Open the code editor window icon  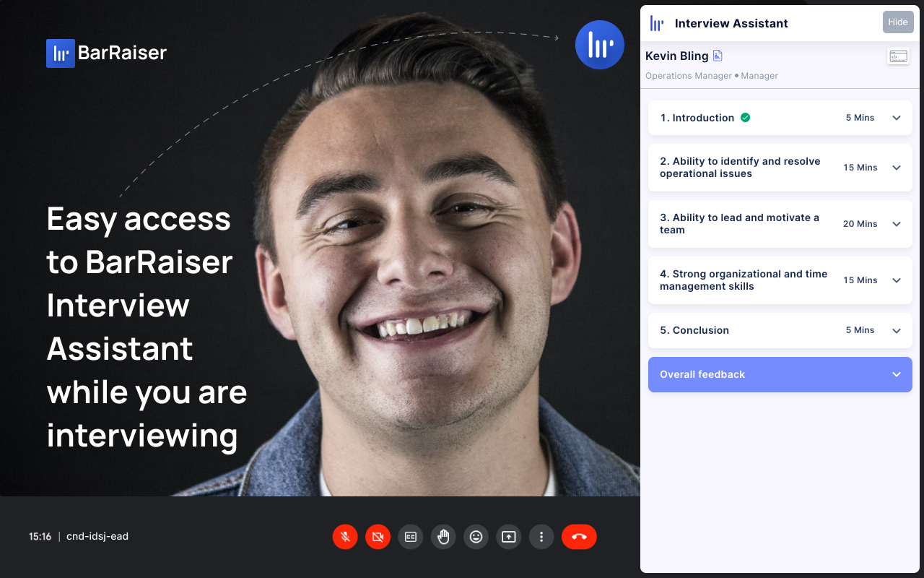[898, 56]
